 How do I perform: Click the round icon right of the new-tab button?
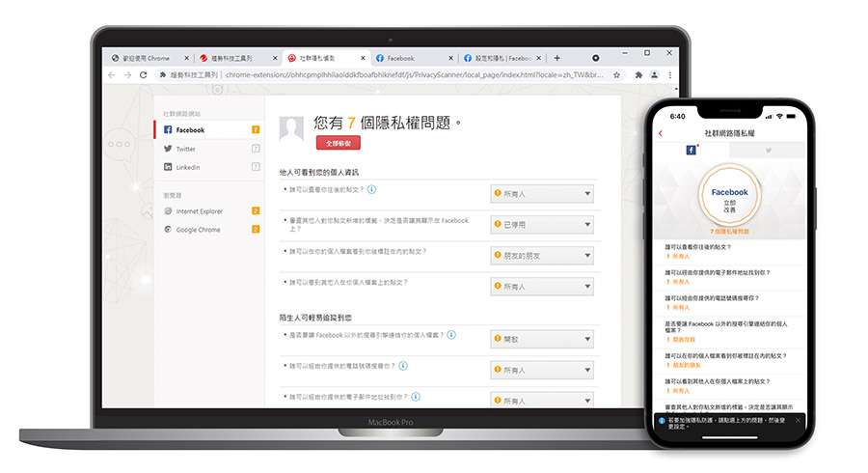[x=596, y=58]
